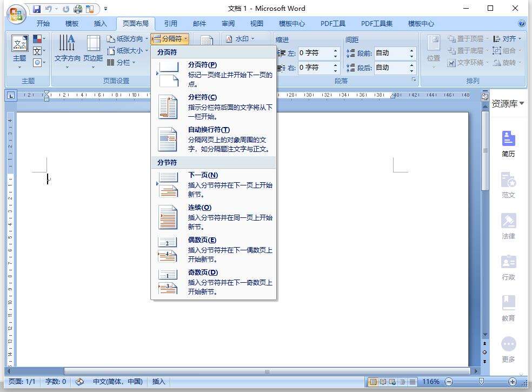Open the 页边距 margins icon
532x392 pixels.
(93, 51)
